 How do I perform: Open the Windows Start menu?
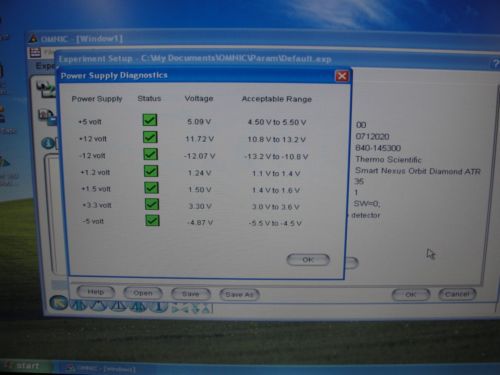pyautogui.click(x=23, y=366)
